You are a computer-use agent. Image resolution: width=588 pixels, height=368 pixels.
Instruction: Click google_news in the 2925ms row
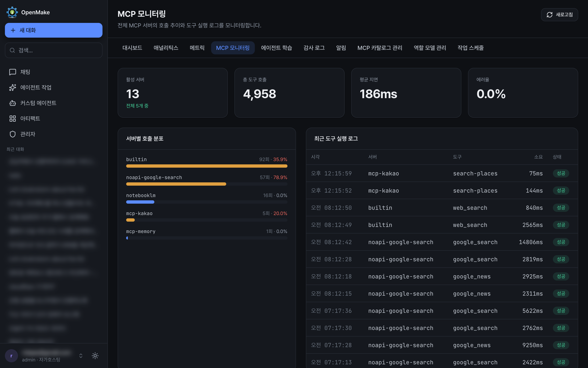(x=472, y=276)
